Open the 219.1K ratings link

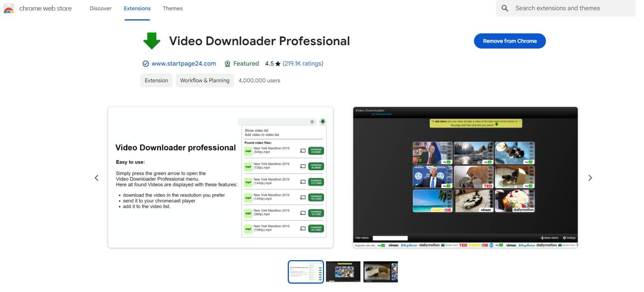(x=303, y=64)
